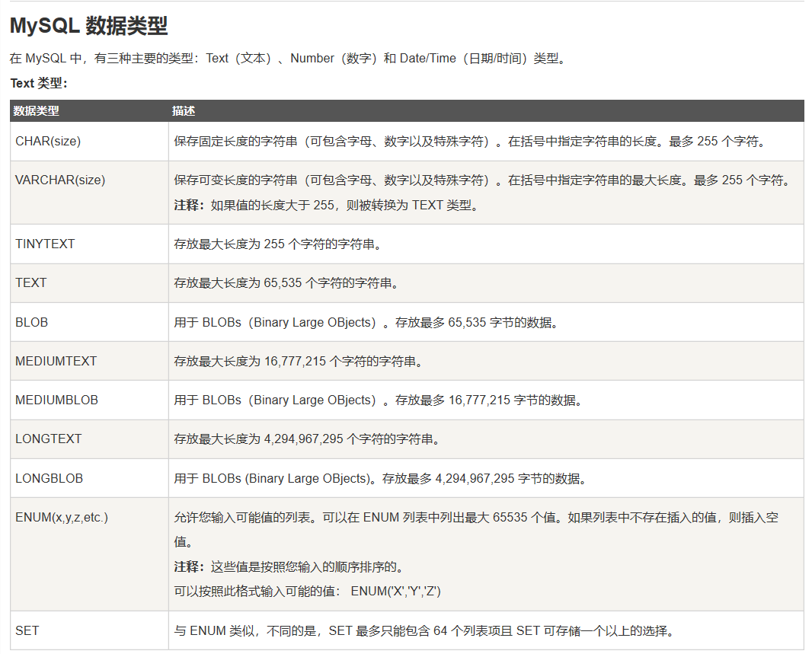Click the 'Text 类型:' subheading
Image resolution: width=812 pixels, height=654 pixels.
coord(39,83)
